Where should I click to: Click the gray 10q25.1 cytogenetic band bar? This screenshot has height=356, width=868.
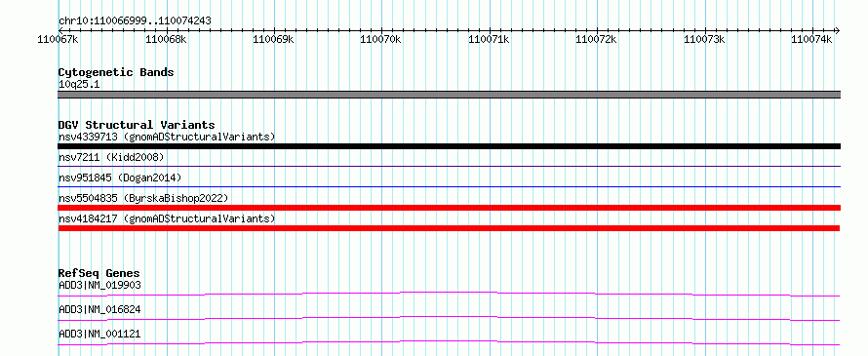pyautogui.click(x=449, y=95)
